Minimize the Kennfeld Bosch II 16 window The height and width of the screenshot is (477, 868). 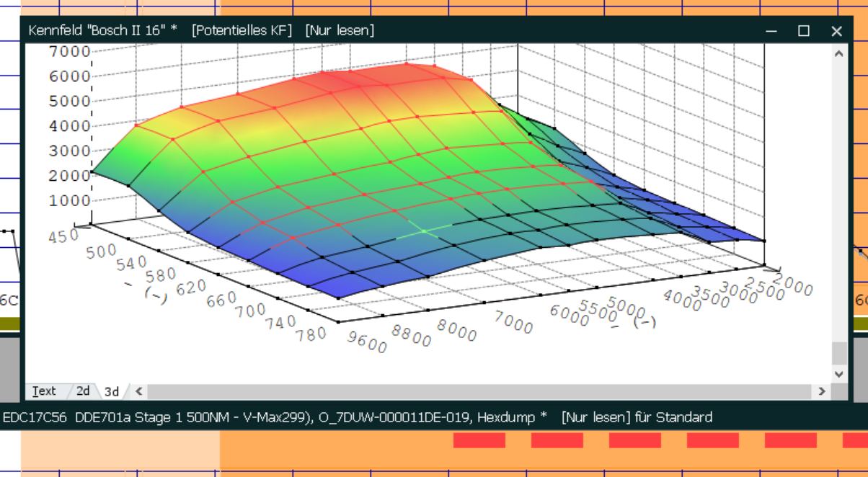[x=771, y=31]
